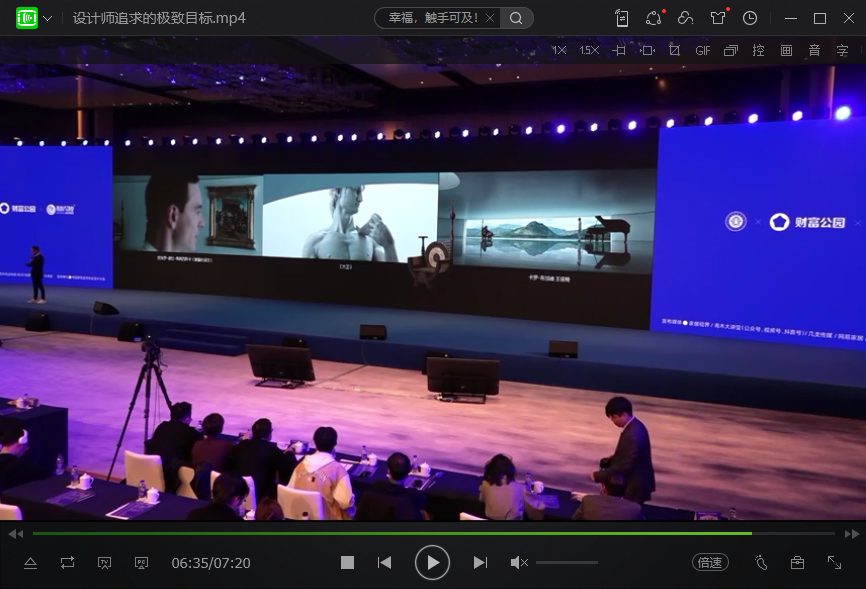Open the toolbox icon in the bottom bar
The image size is (866, 589).
pyautogui.click(x=797, y=563)
